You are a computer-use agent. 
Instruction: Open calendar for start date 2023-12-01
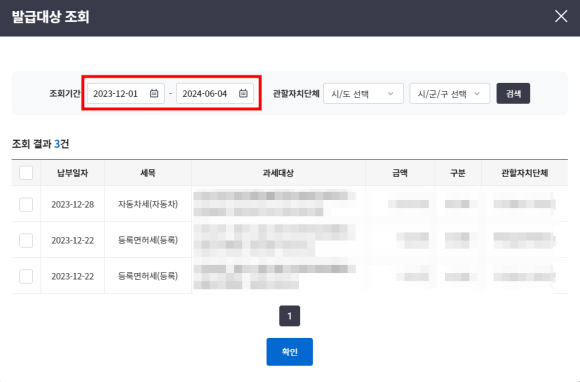[154, 94]
